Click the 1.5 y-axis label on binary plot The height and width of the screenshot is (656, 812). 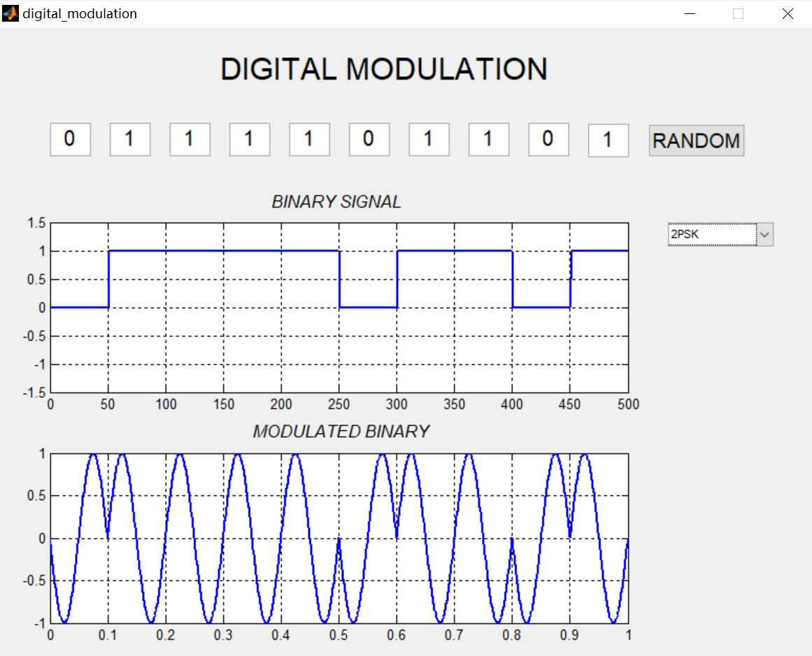37,223
